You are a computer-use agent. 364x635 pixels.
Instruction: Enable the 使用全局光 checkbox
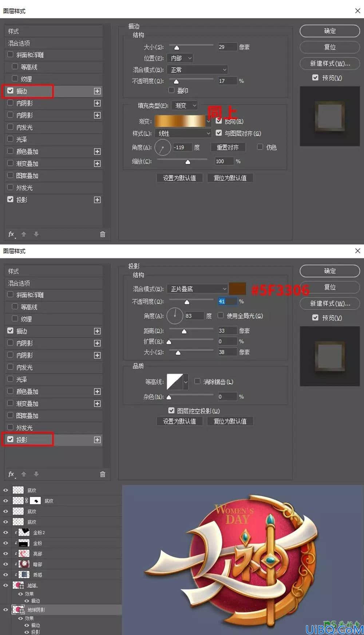click(x=221, y=315)
